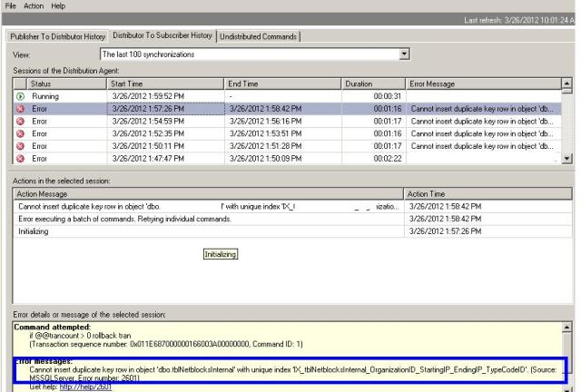Sort sessions by Duration column header

[x=373, y=83]
